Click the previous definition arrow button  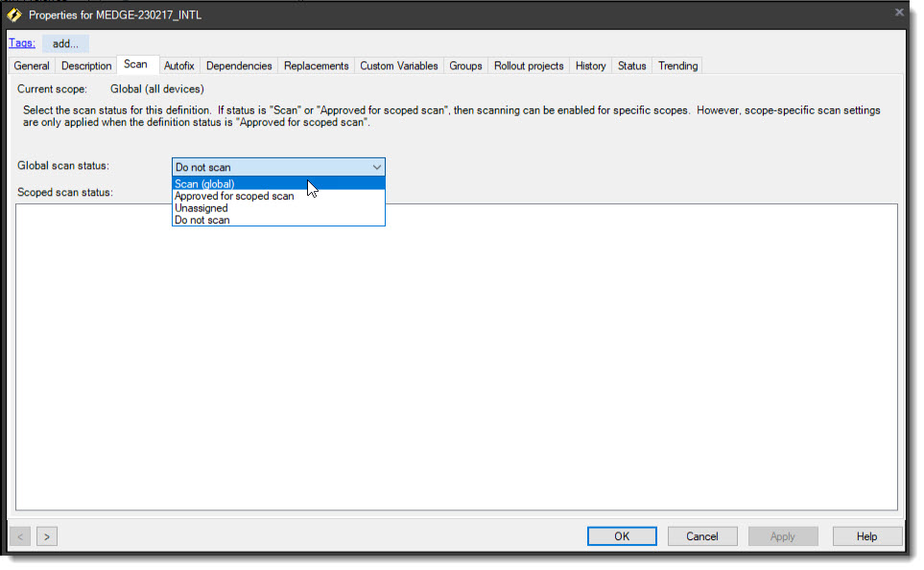click(x=22, y=536)
